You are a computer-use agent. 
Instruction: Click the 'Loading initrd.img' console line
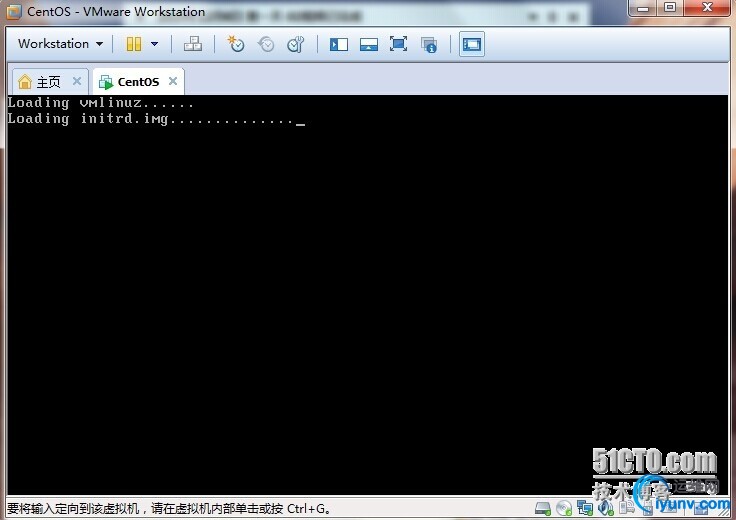coord(156,119)
